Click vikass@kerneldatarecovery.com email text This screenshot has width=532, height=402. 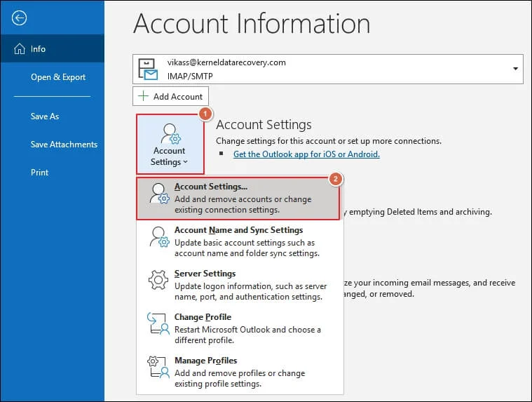coord(226,62)
